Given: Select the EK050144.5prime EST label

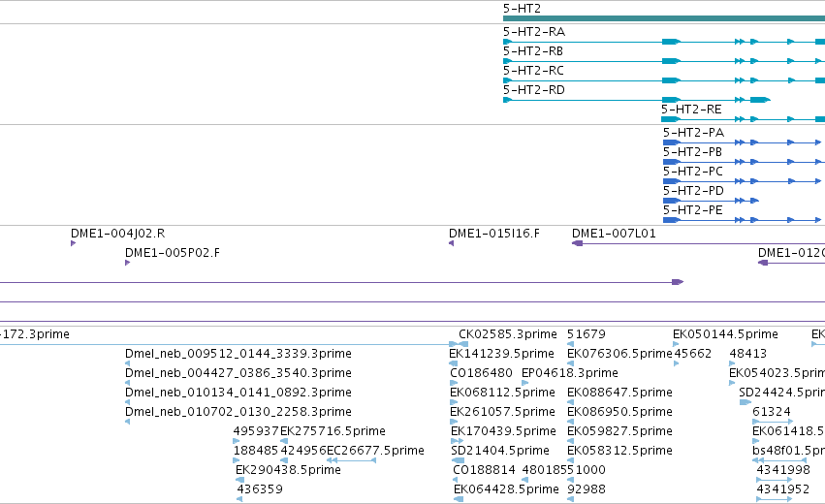Looking at the screenshot, I should [725, 334].
